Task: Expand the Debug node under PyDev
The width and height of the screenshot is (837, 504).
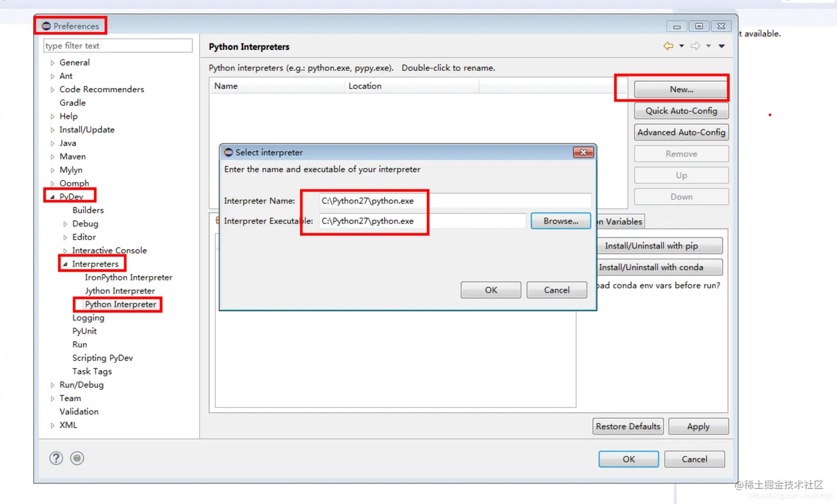Action: (x=65, y=224)
